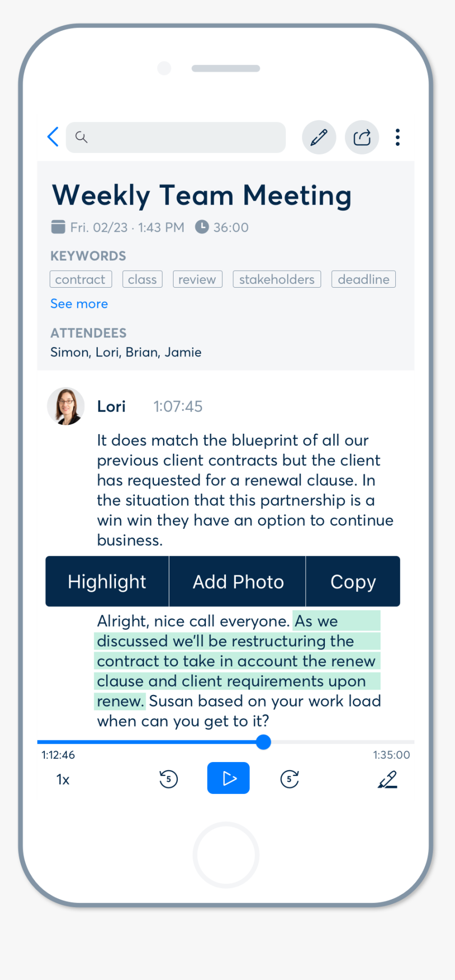Tap Lori's profile photo

tap(66, 406)
